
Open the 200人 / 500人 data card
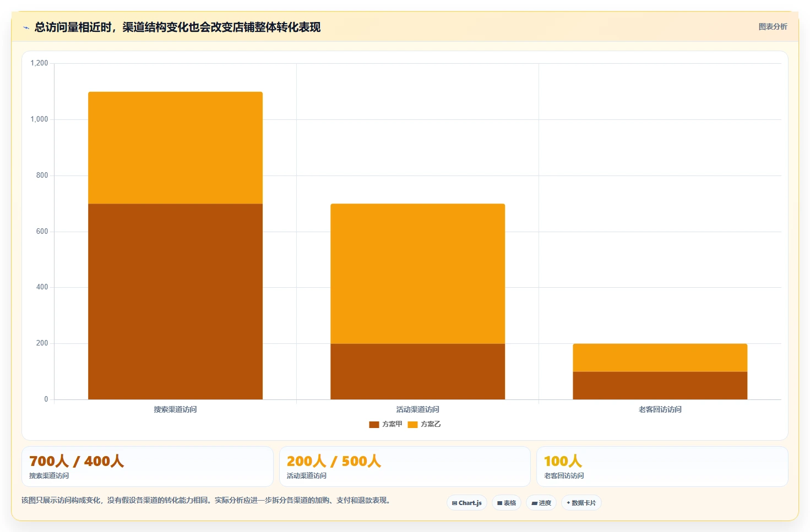tap(405, 467)
